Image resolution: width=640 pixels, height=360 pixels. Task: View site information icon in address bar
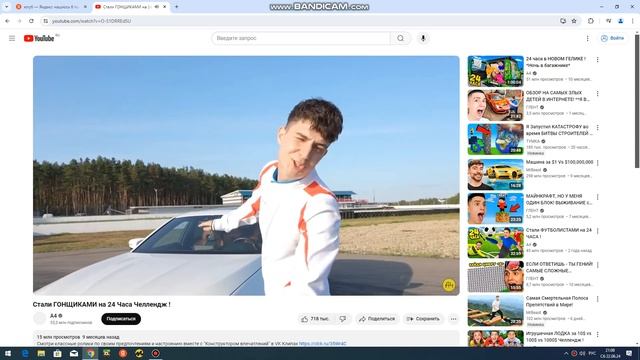coord(46,21)
